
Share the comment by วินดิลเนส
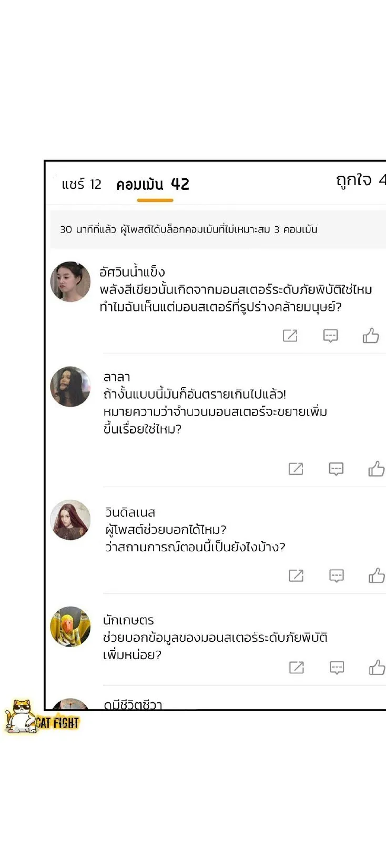pyautogui.click(x=297, y=576)
